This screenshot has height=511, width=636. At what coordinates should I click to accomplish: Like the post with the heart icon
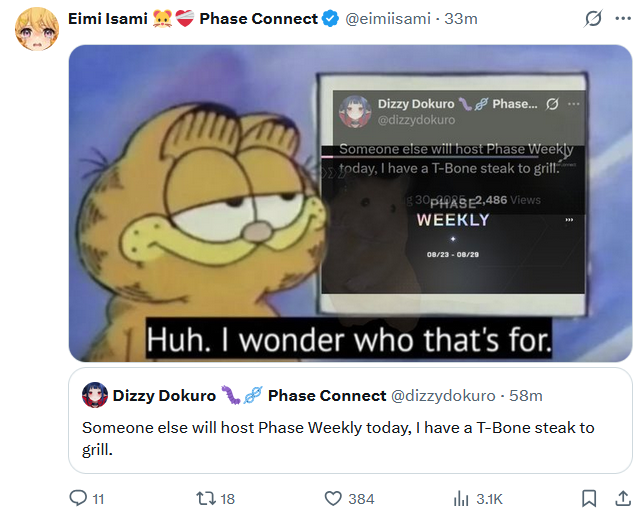tap(334, 498)
